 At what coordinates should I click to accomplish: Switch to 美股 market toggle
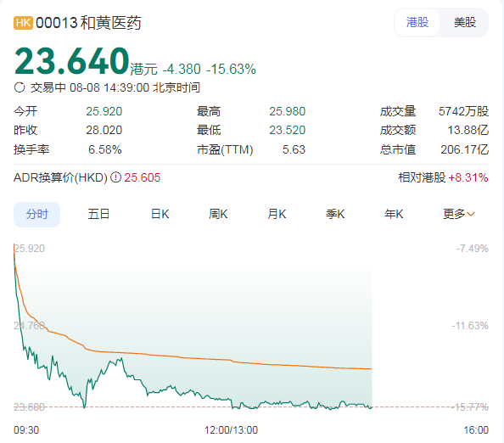[465, 22]
